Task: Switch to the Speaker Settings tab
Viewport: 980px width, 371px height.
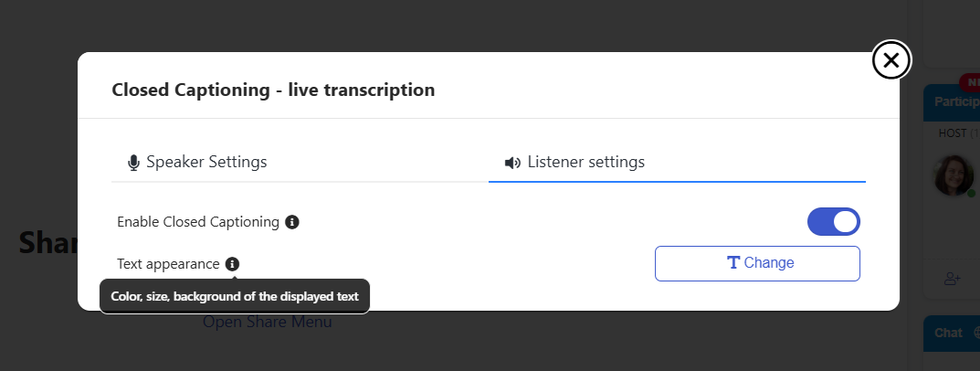Action: pos(197,163)
